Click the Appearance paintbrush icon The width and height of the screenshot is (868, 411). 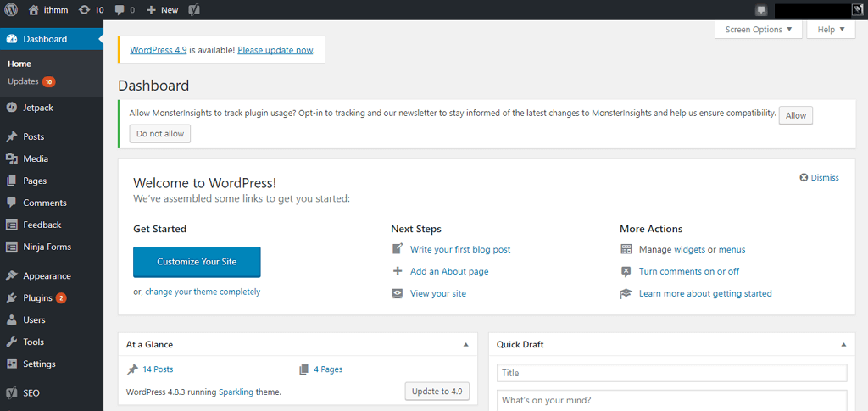[12, 276]
